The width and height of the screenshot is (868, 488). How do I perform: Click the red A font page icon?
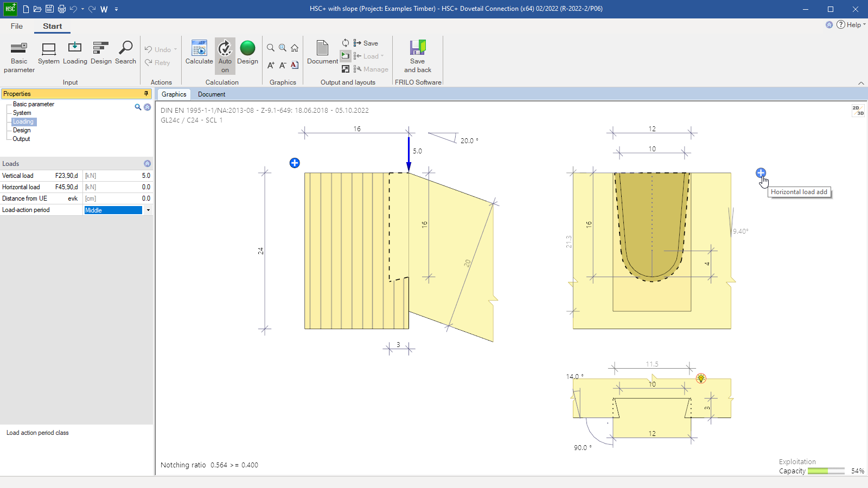click(x=295, y=65)
